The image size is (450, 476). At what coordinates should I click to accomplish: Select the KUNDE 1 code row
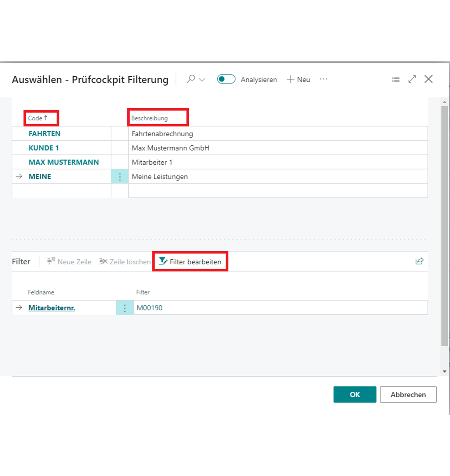tap(44, 148)
